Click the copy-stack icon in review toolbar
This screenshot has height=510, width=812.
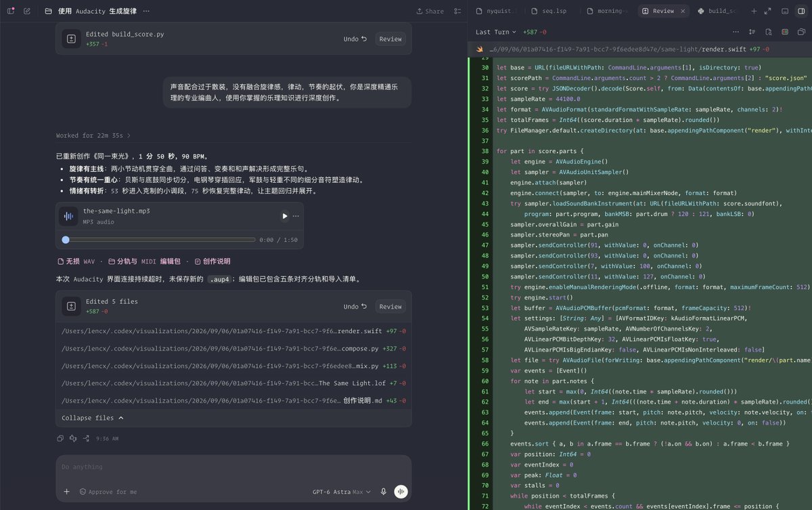click(x=801, y=32)
